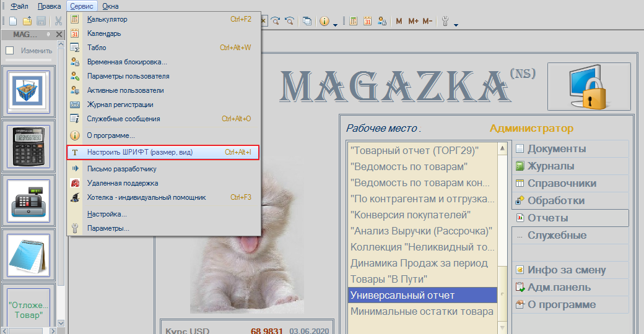Click the notepad sidebar button
The width and height of the screenshot is (644, 334).
click(28, 255)
